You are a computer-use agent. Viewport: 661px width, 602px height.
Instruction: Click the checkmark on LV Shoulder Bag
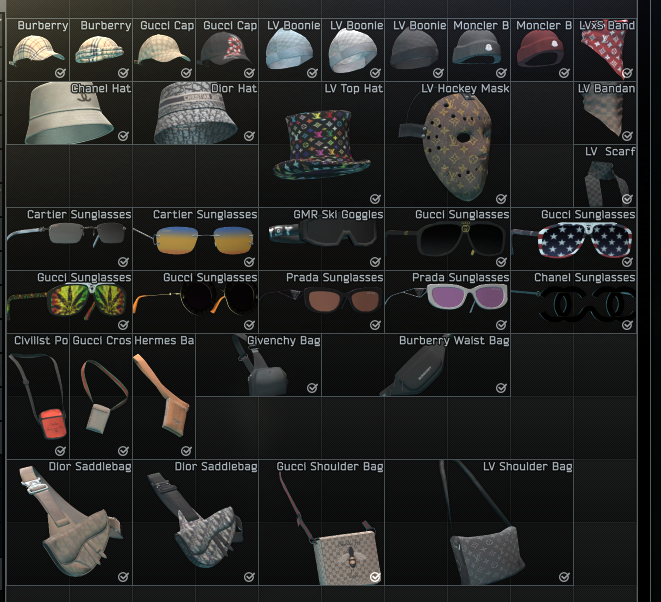564,577
